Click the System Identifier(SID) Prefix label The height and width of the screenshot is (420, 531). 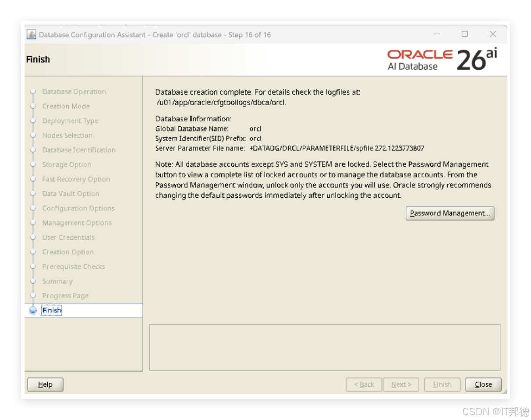pos(201,139)
